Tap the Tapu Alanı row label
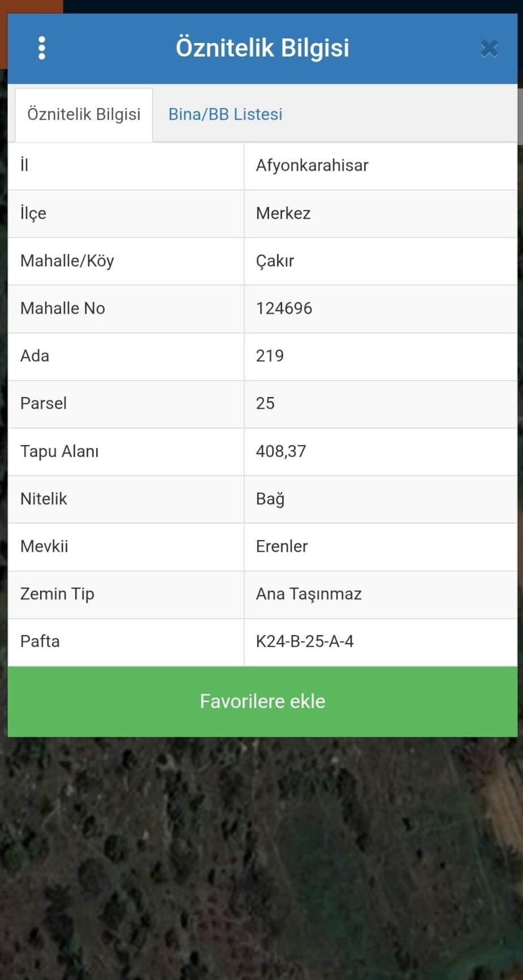 click(x=59, y=451)
